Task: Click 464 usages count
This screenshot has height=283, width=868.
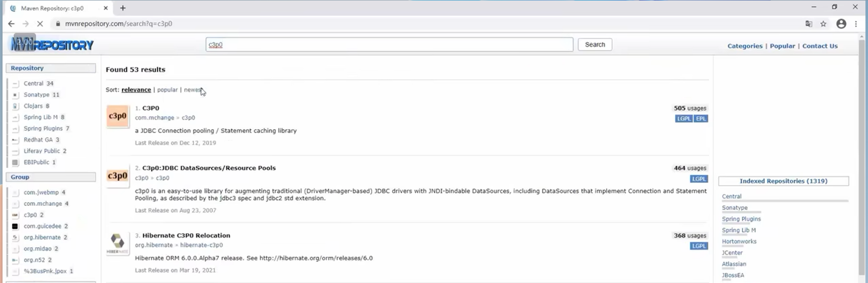Action: [690, 168]
